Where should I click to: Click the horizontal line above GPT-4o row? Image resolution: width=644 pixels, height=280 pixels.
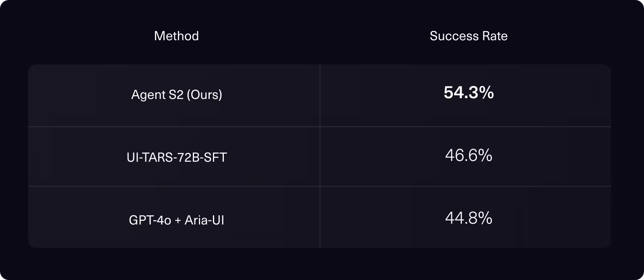[x=320, y=186]
